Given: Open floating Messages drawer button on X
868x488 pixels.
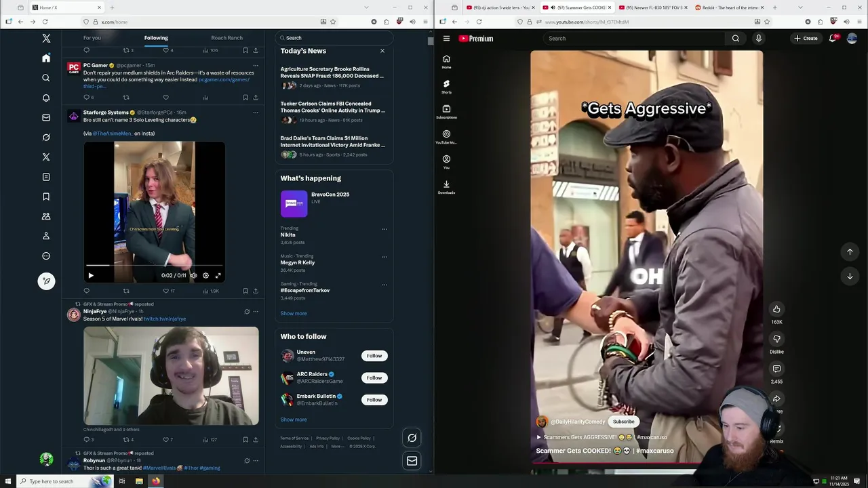Looking at the screenshot, I should click(x=412, y=461).
